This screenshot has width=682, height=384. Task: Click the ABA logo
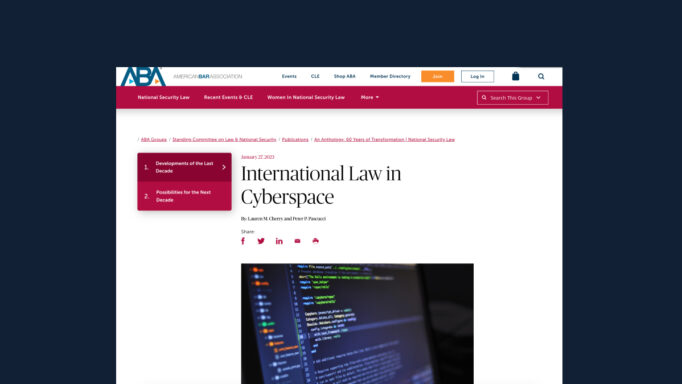pyautogui.click(x=143, y=77)
